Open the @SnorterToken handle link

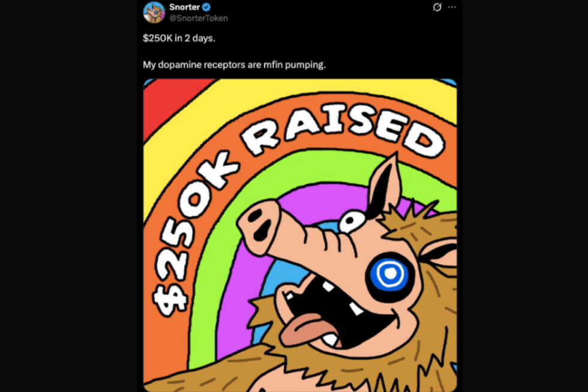(x=199, y=18)
